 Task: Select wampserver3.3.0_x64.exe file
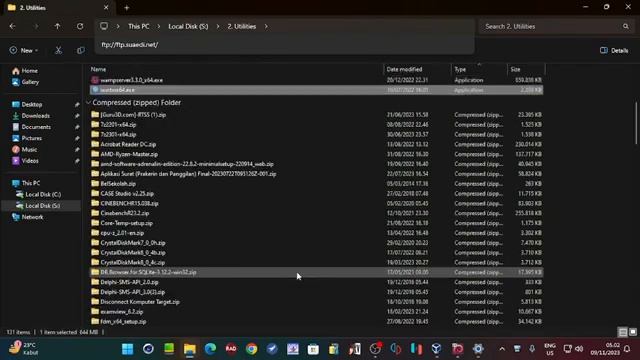pyautogui.click(x=316, y=80)
